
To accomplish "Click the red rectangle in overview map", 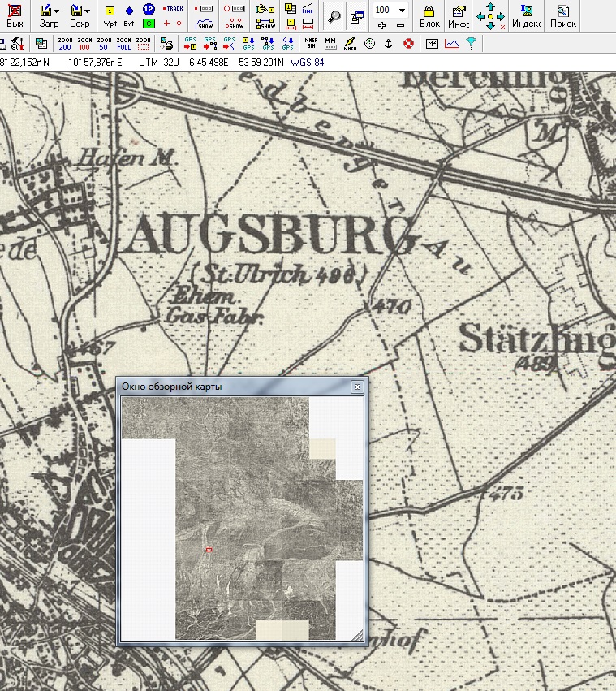I will click(209, 550).
